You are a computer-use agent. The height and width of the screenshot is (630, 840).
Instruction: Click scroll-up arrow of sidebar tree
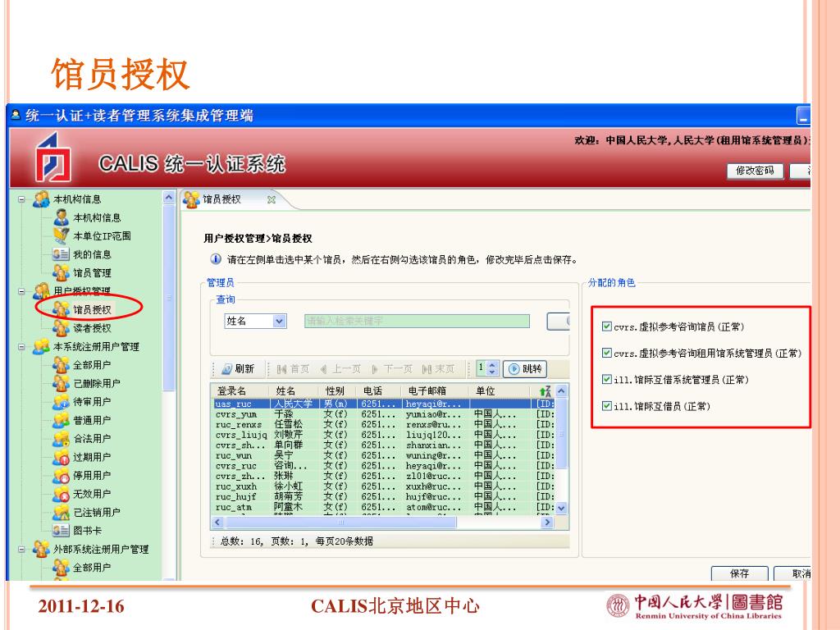click(x=169, y=198)
